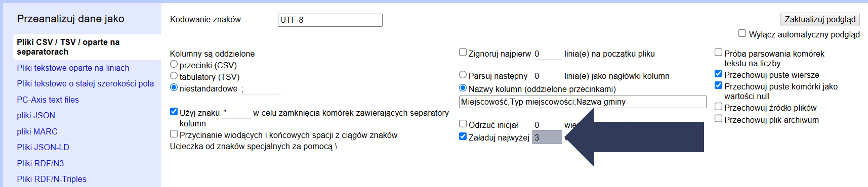Image resolution: width=868 pixels, height=187 pixels.
Task: Click the Zaktualizuj podgląd button
Action: [819, 20]
